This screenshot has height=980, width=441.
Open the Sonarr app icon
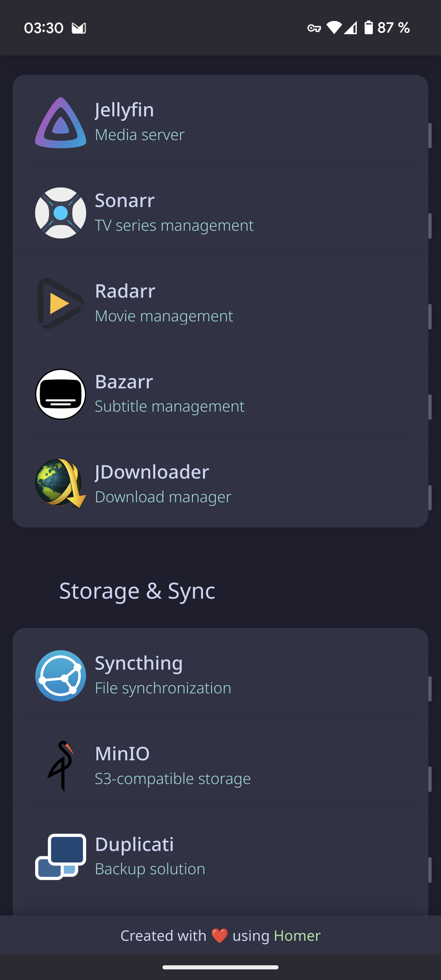point(60,213)
